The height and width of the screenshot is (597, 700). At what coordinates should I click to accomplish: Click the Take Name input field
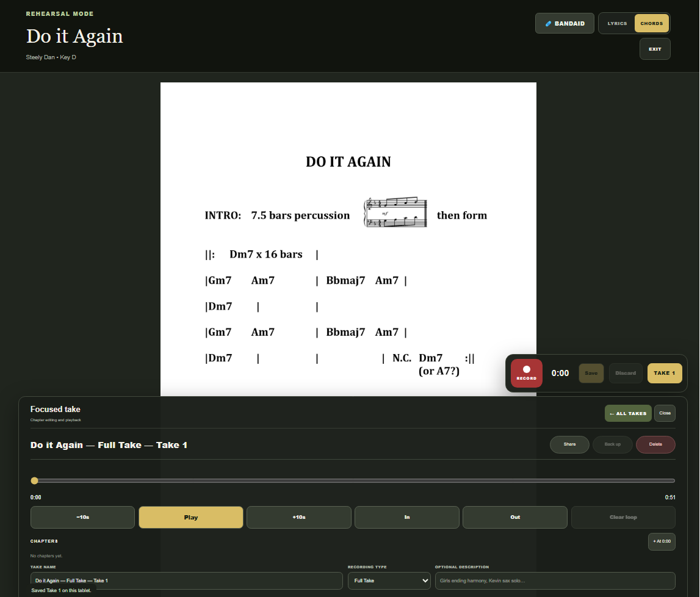pos(187,581)
